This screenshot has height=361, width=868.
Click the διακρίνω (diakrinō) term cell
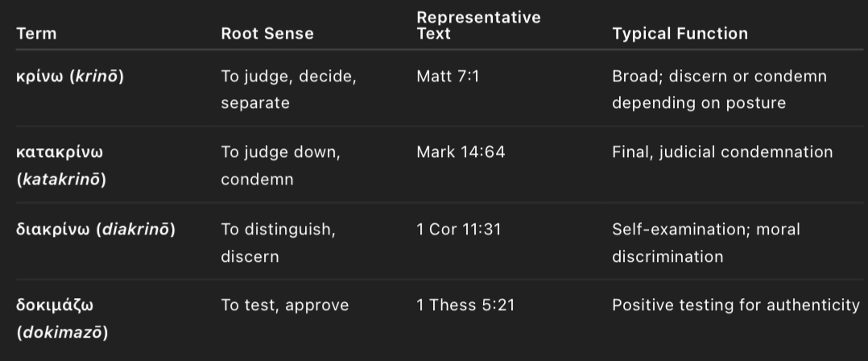96,230
